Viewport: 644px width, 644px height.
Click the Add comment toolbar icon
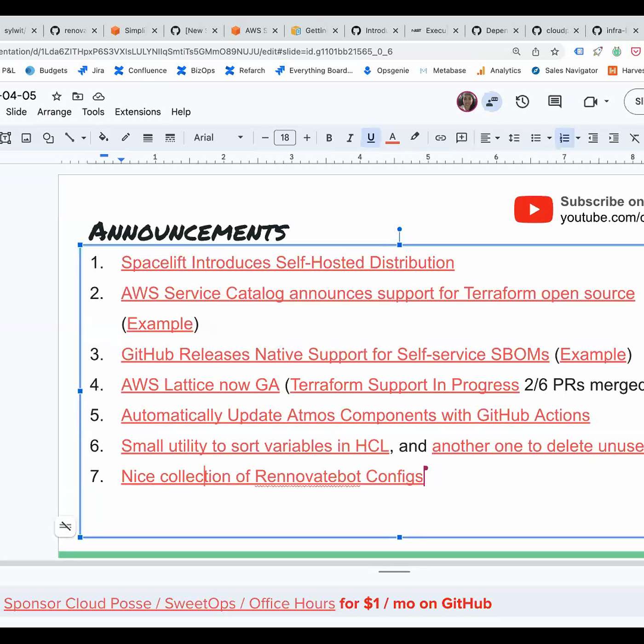click(x=461, y=138)
